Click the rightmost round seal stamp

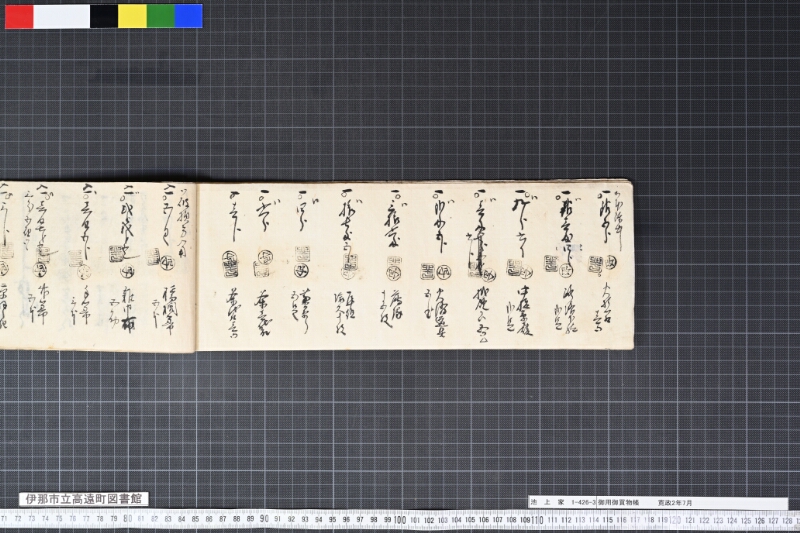pos(611,262)
